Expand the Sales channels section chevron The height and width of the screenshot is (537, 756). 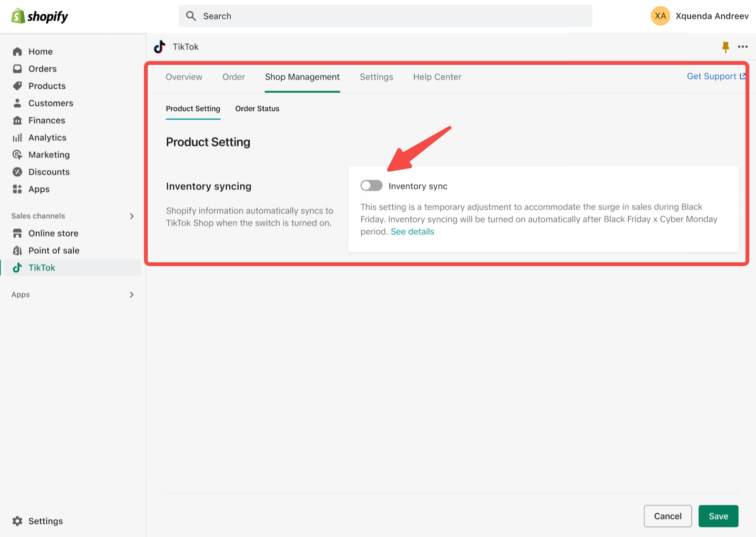(x=132, y=216)
